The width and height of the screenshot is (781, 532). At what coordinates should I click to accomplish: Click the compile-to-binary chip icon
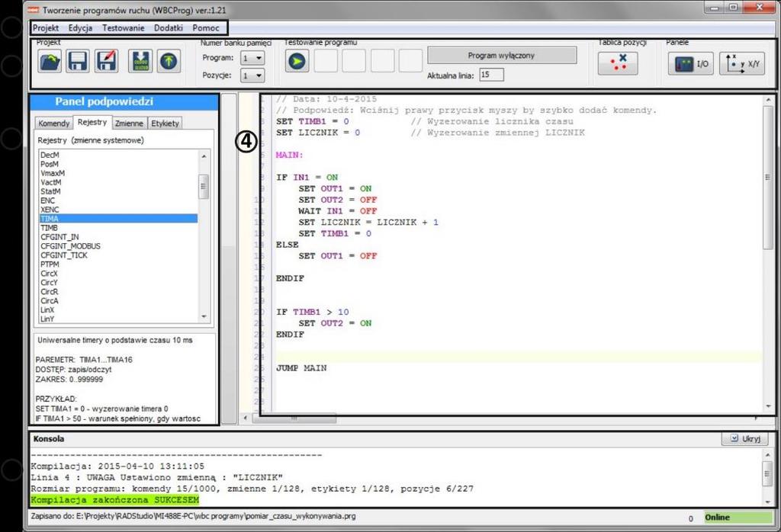(x=140, y=61)
